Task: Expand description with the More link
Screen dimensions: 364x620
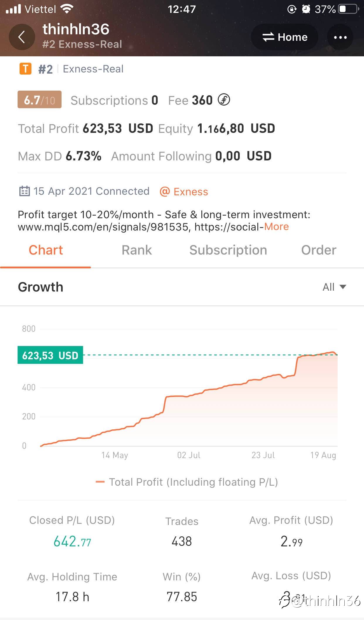Action: (x=276, y=227)
